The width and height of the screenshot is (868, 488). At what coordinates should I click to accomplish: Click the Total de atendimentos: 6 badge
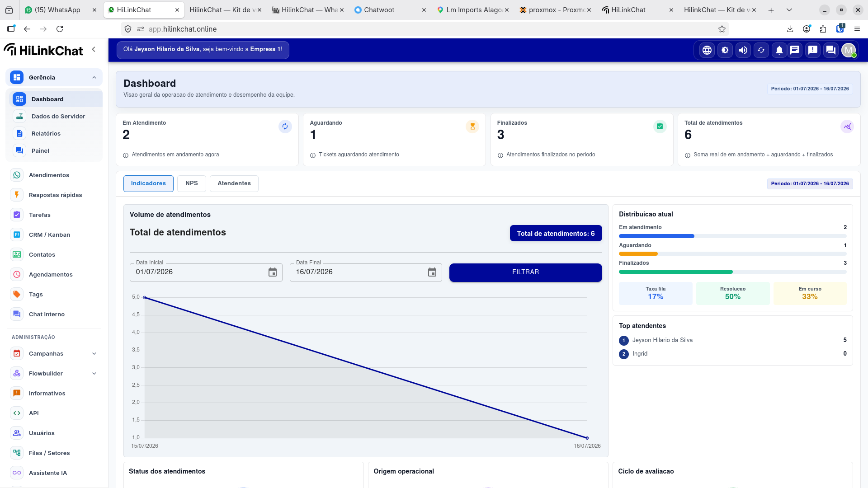pyautogui.click(x=556, y=234)
